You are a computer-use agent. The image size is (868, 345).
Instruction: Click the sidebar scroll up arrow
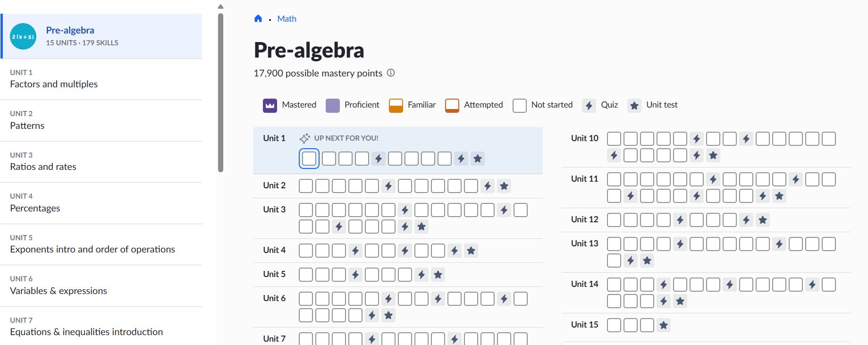(220, 7)
